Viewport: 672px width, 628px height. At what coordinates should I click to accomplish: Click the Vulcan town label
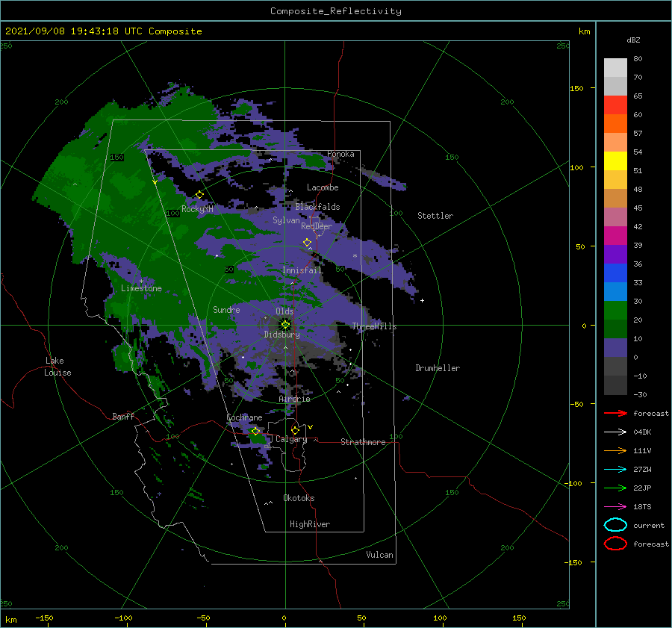(379, 555)
